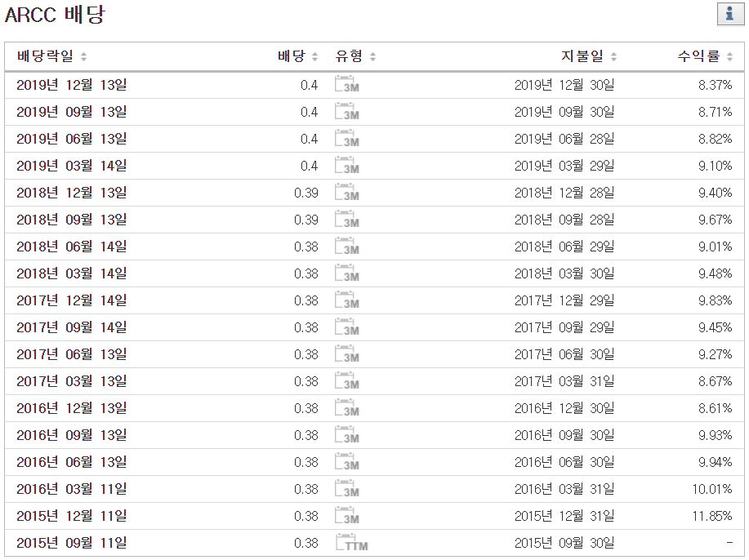This screenshot has width=749, height=560.
Task: Click the 8.71% yield value
Action: (x=715, y=112)
